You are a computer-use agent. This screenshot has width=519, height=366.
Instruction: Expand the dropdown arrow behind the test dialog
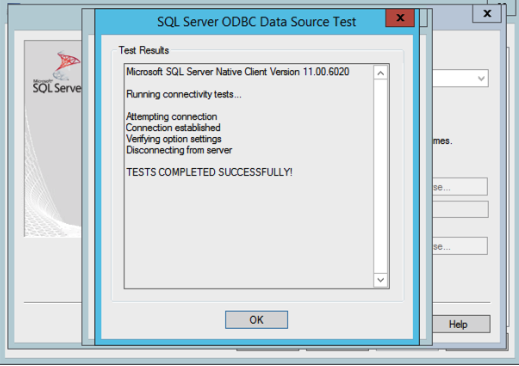pos(481,79)
